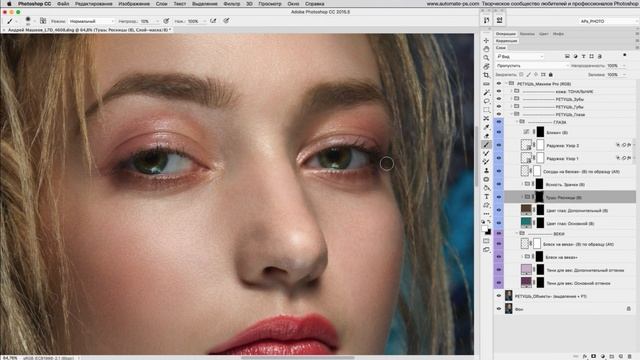Open the Photoshop CC application menu
Screen dimensions: 640x360
click(x=35, y=4)
